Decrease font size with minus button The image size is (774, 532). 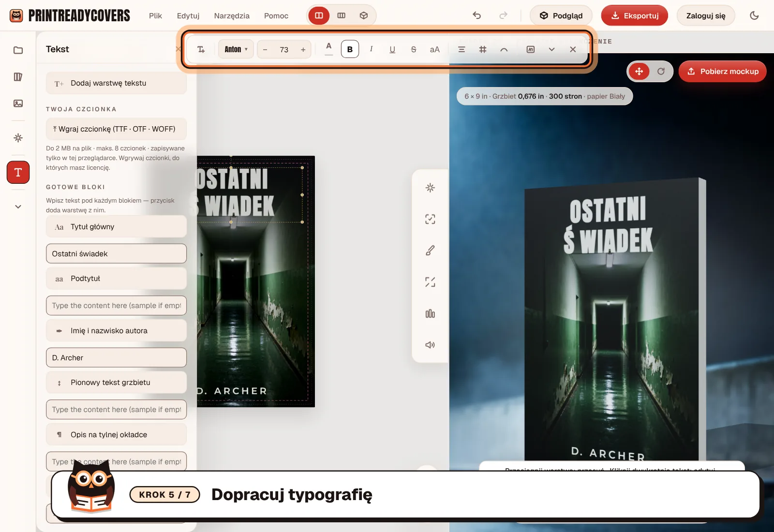(x=265, y=49)
